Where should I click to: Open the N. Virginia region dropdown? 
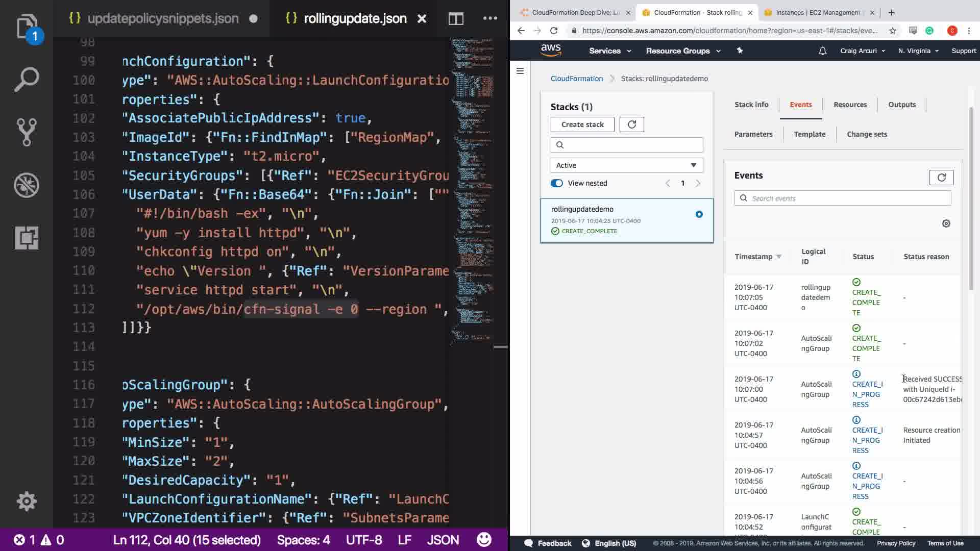coord(918,51)
